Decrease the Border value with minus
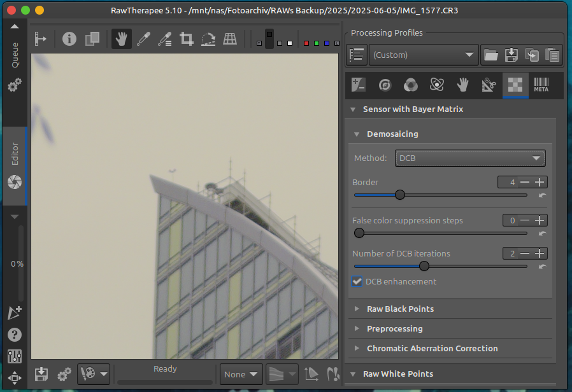 pyautogui.click(x=525, y=182)
